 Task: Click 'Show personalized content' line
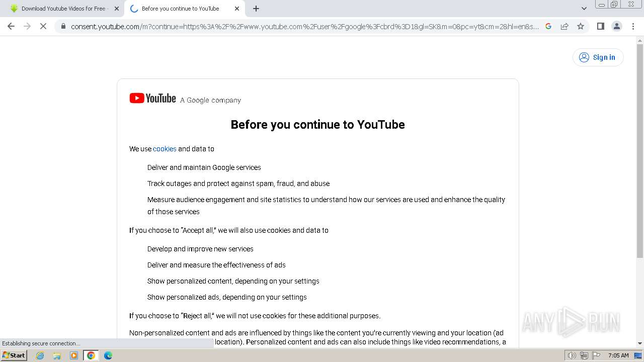click(x=233, y=281)
